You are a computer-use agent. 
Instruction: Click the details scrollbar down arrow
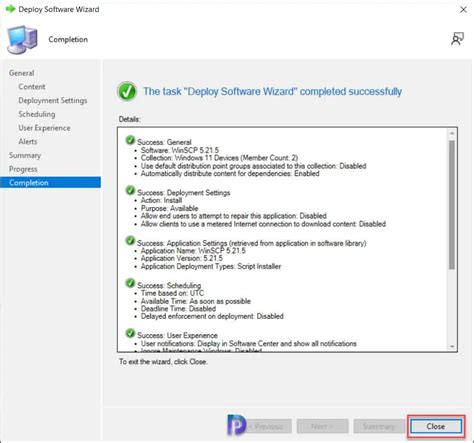[452, 347]
